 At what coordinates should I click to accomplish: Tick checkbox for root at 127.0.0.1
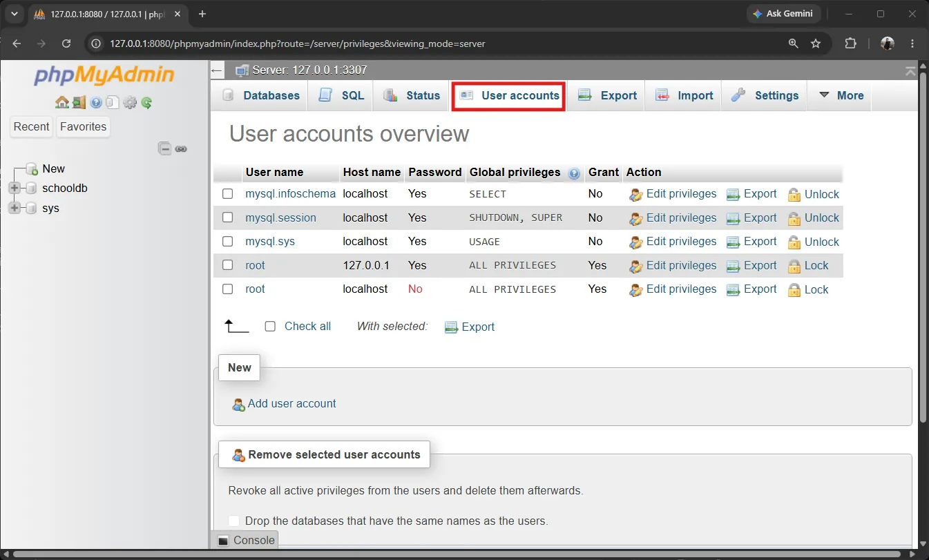[227, 265]
